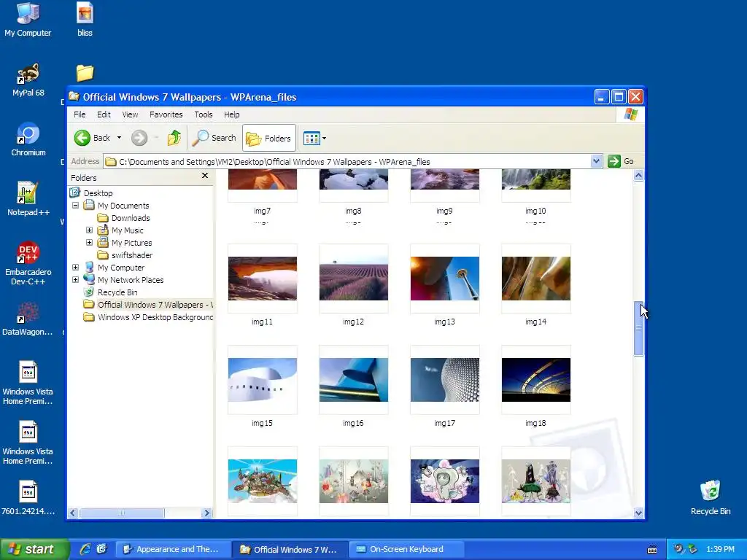747x560 pixels.
Task: Click the Forward arrow button
Action: pyautogui.click(x=139, y=138)
